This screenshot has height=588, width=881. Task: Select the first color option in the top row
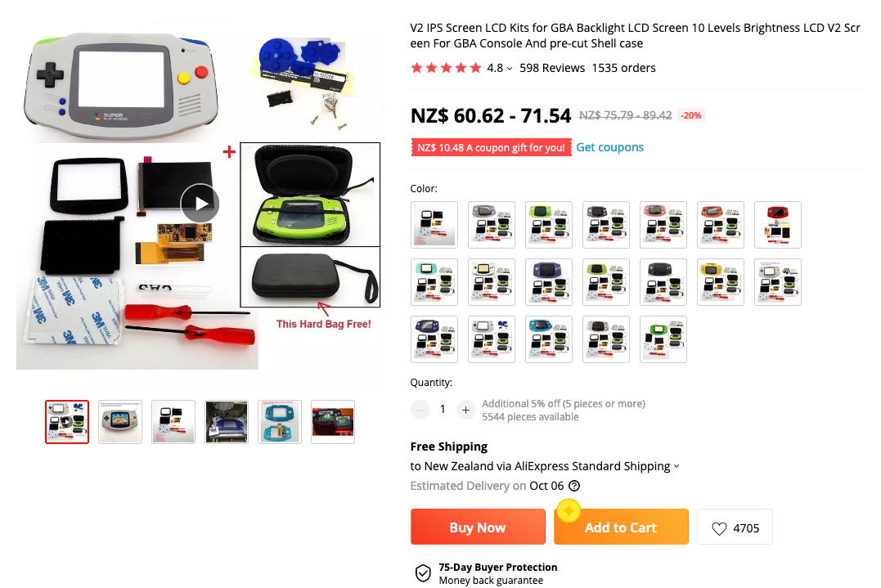pos(434,225)
